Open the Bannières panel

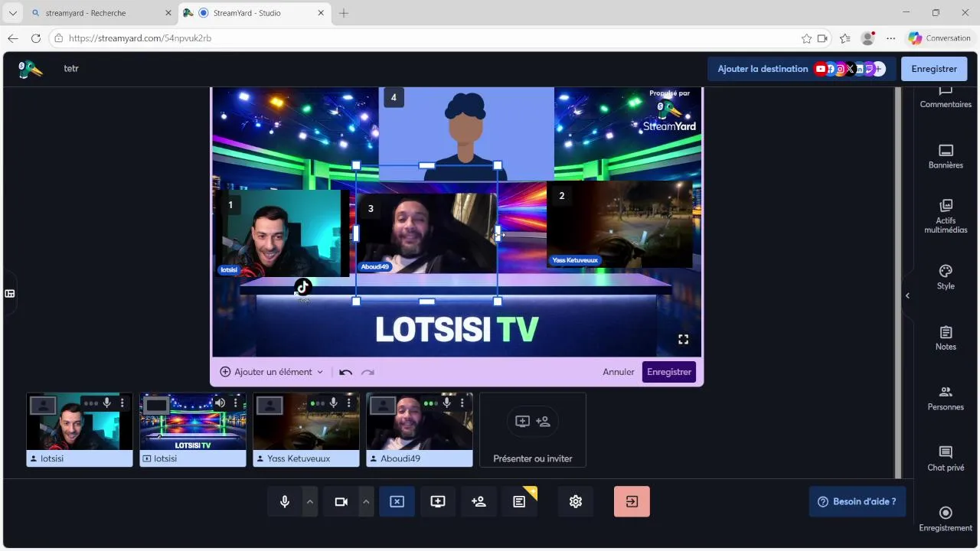pyautogui.click(x=946, y=156)
